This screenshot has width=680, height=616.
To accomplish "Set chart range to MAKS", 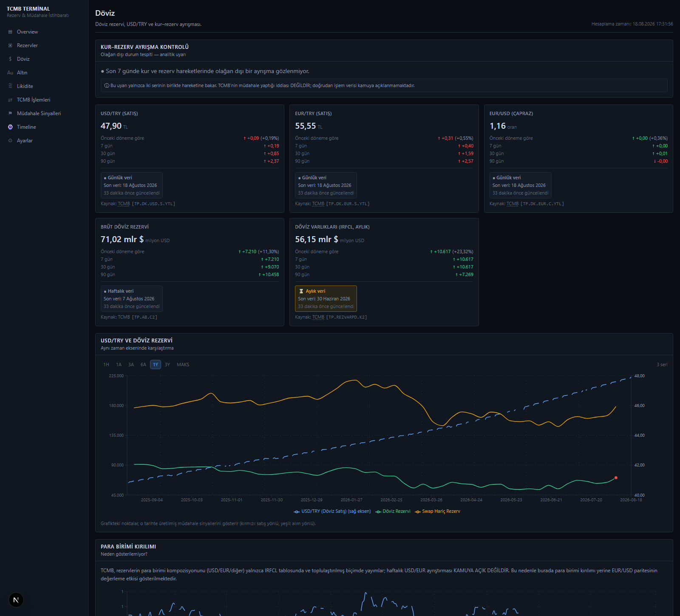I will point(183,365).
